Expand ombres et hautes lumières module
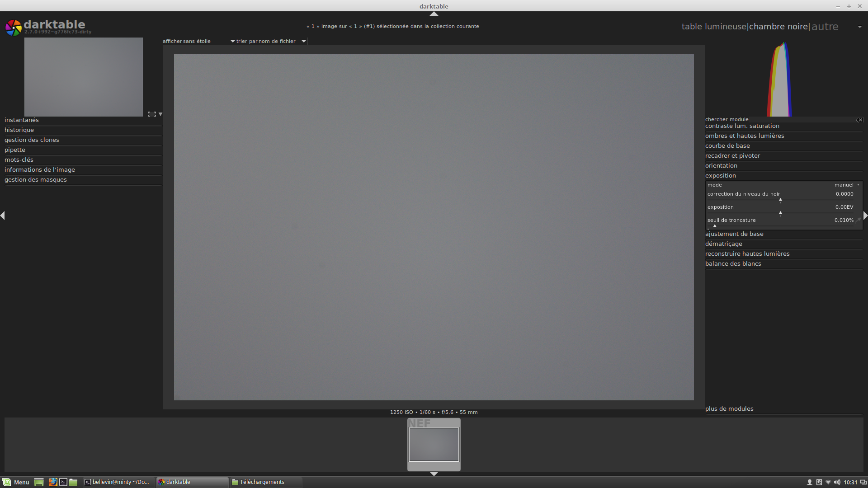Screen dimensions: 868x488 pos(784,136)
